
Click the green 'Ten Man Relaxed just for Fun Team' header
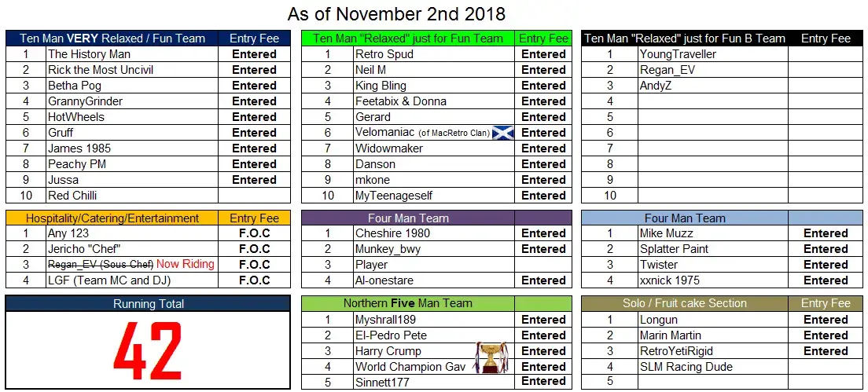pyautogui.click(x=408, y=38)
